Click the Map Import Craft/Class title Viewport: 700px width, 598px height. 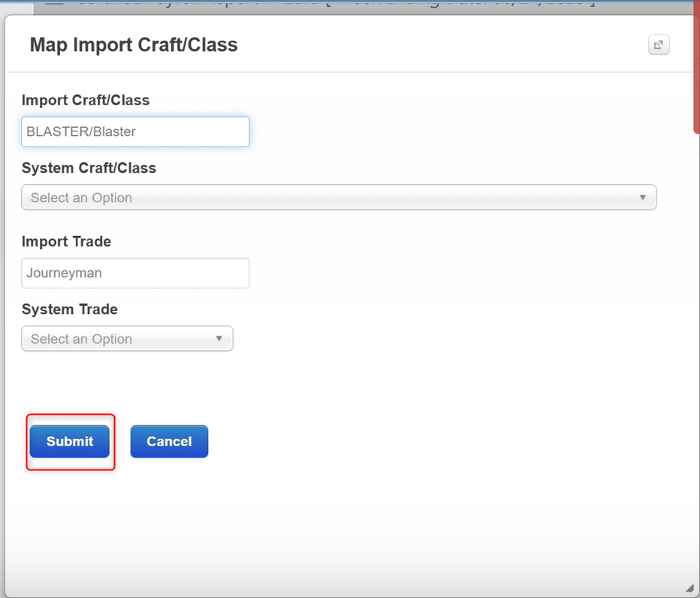tap(133, 45)
